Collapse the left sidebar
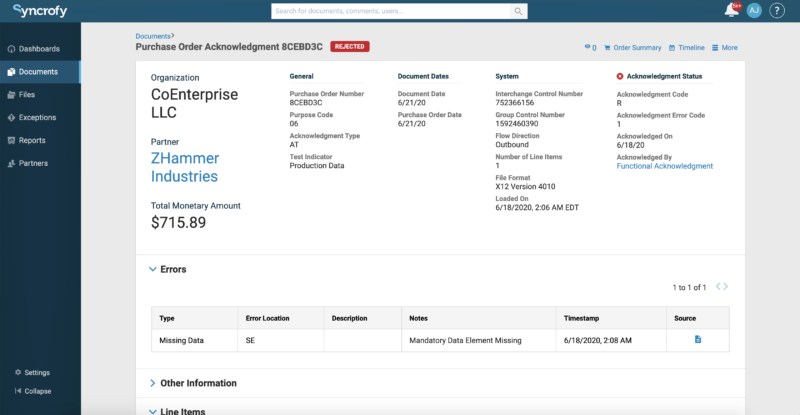The height and width of the screenshot is (415, 800). tap(37, 391)
